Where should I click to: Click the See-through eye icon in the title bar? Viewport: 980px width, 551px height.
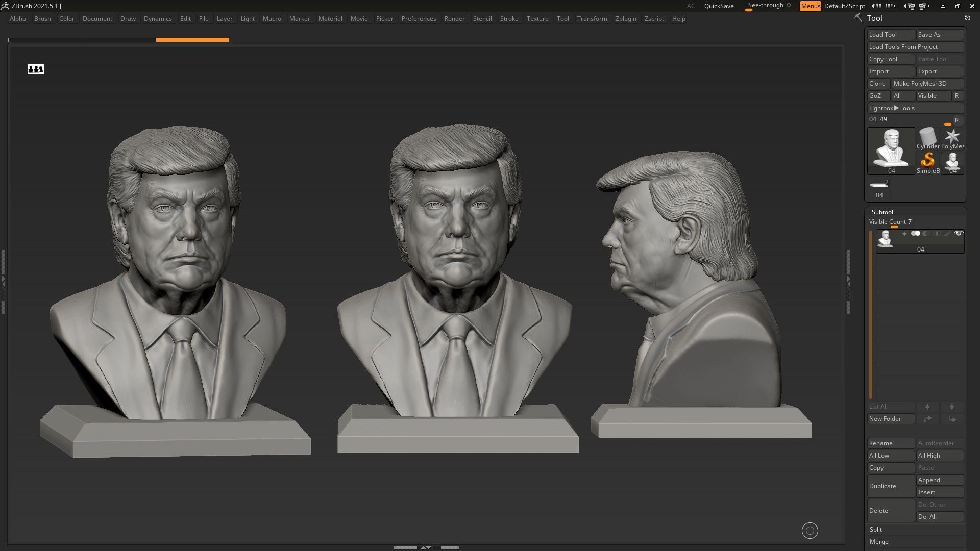[768, 5]
